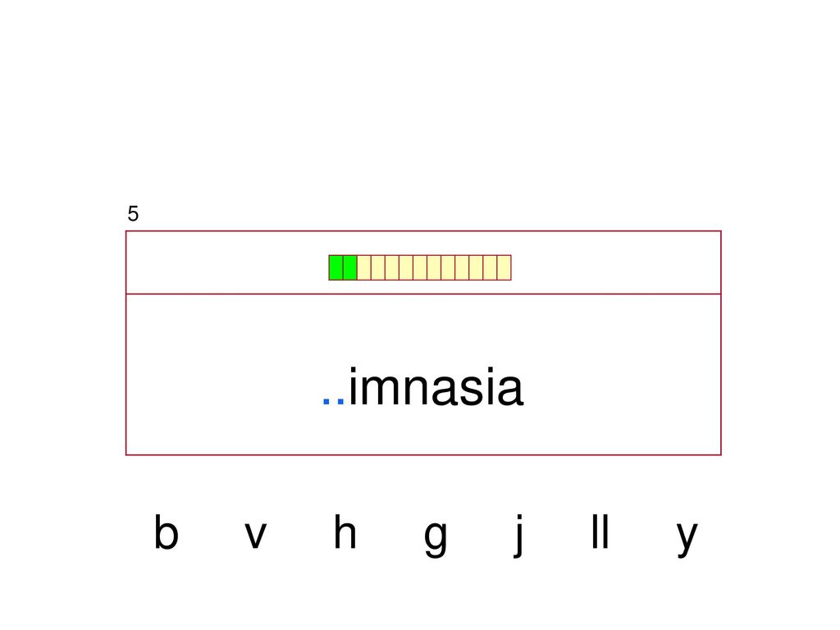
Task: Click the exercise number 5 label
Action: (133, 214)
